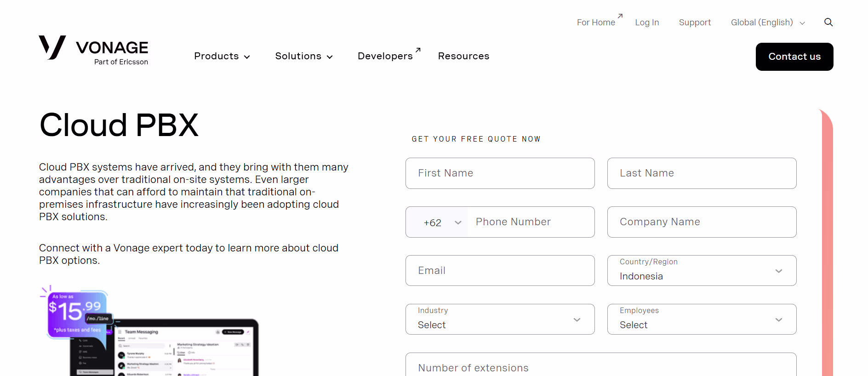
Task: Click the GET YOUR FREE QUOTE NOW label
Action: tap(476, 139)
